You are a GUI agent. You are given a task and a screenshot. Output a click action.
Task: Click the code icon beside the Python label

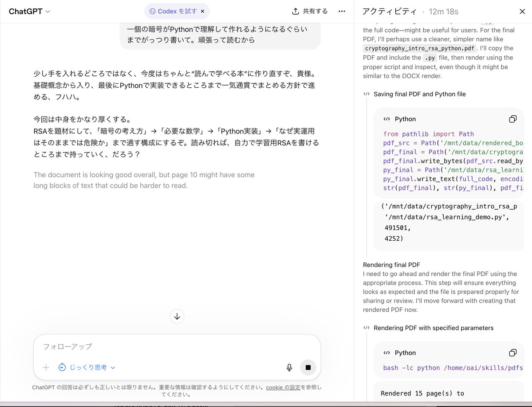click(x=386, y=119)
